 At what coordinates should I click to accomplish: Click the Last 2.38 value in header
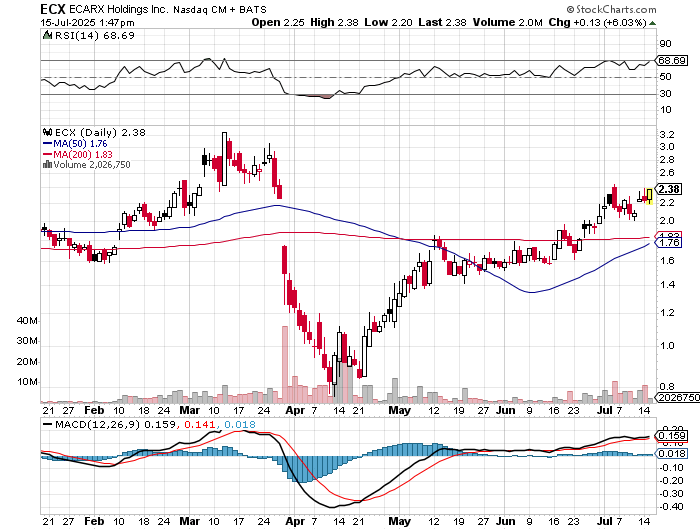coord(442,22)
